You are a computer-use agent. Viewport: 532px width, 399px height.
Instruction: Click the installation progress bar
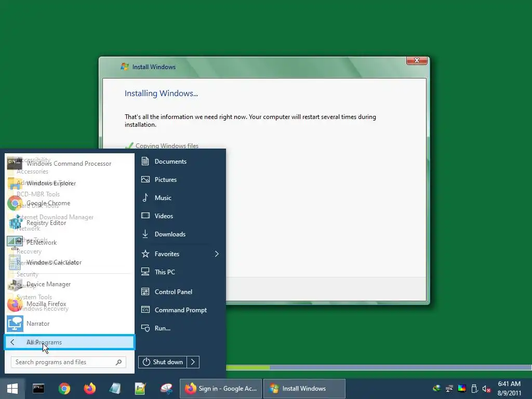[379, 367]
